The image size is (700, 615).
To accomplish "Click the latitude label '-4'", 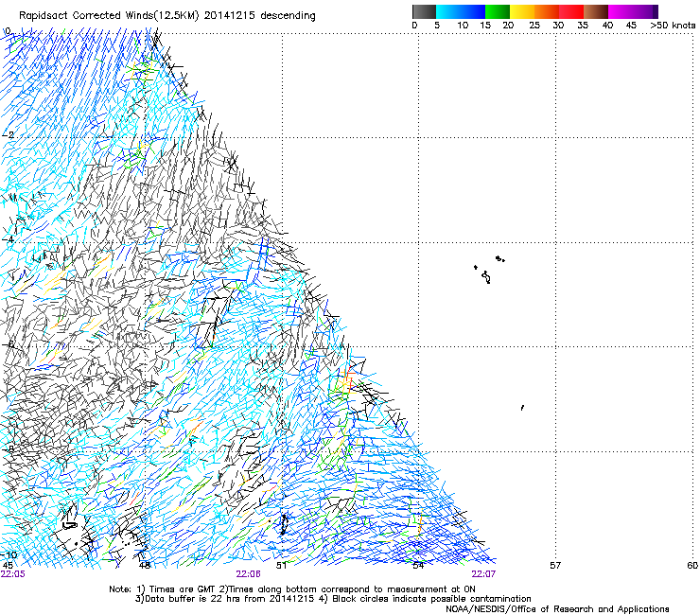I will pyautogui.click(x=9, y=239).
